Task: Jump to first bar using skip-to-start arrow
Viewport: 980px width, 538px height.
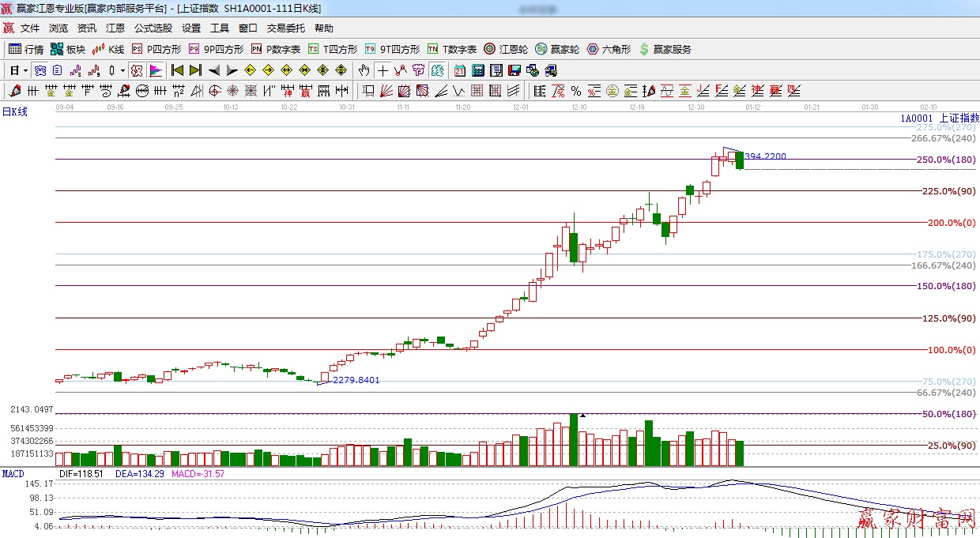Action: [177, 70]
